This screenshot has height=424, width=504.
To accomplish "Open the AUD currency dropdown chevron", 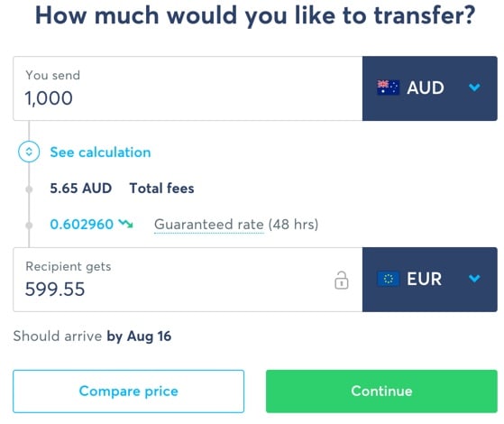I will tap(474, 88).
